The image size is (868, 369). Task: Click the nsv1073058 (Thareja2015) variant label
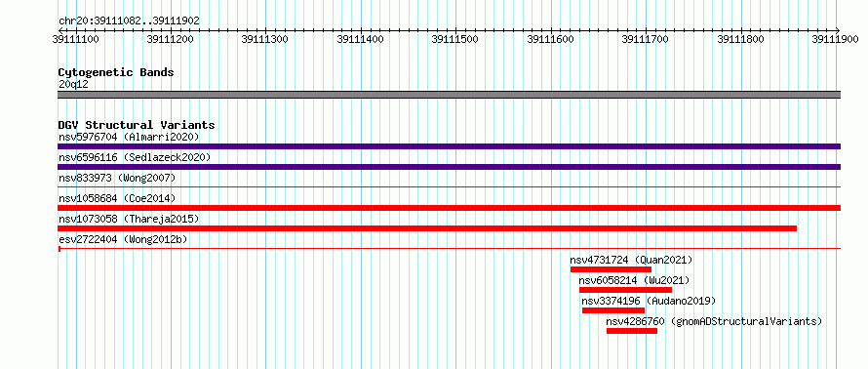(129, 219)
